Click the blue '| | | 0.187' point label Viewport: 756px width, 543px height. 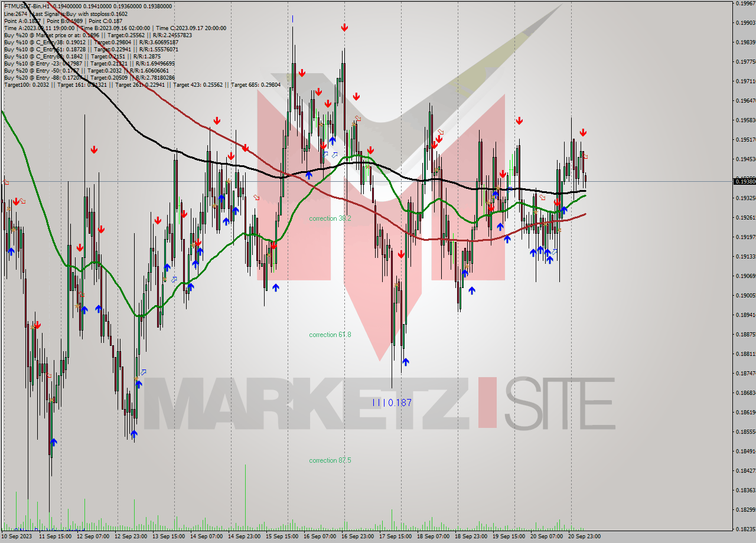tap(392, 403)
